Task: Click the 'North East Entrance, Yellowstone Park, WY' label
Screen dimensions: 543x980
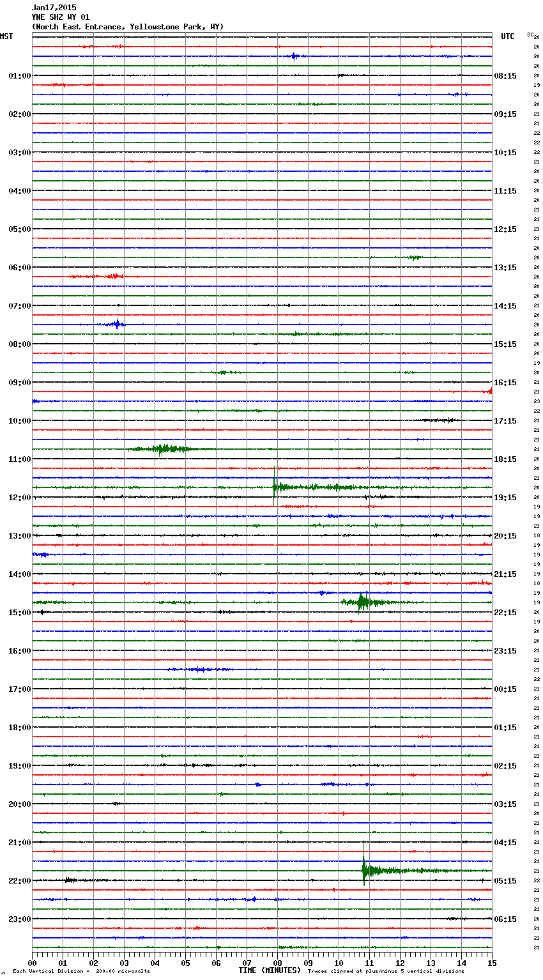Action: [128, 27]
